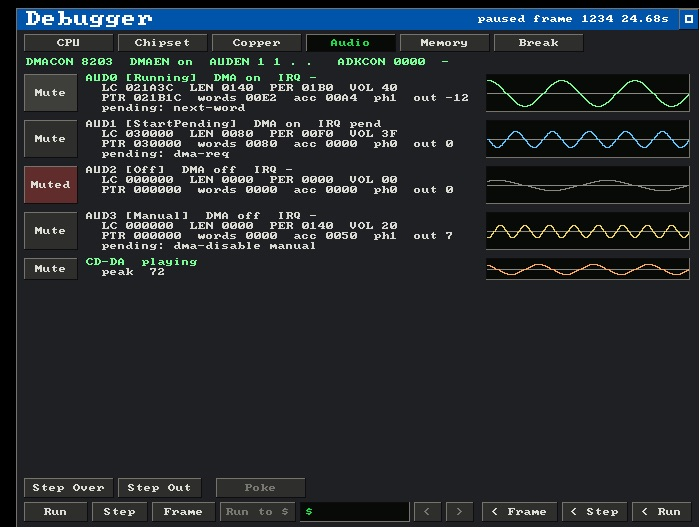Click the Run to $ button
The width and height of the screenshot is (699, 527).
coord(257,512)
